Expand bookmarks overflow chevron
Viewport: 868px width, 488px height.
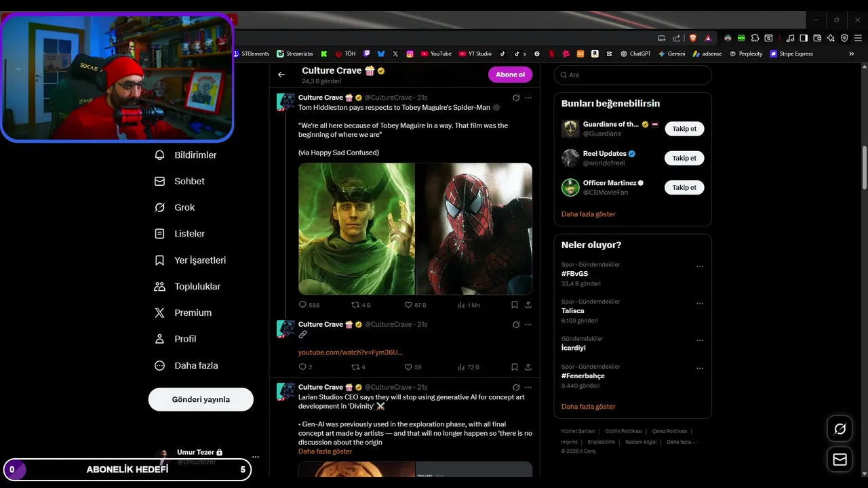tap(852, 54)
